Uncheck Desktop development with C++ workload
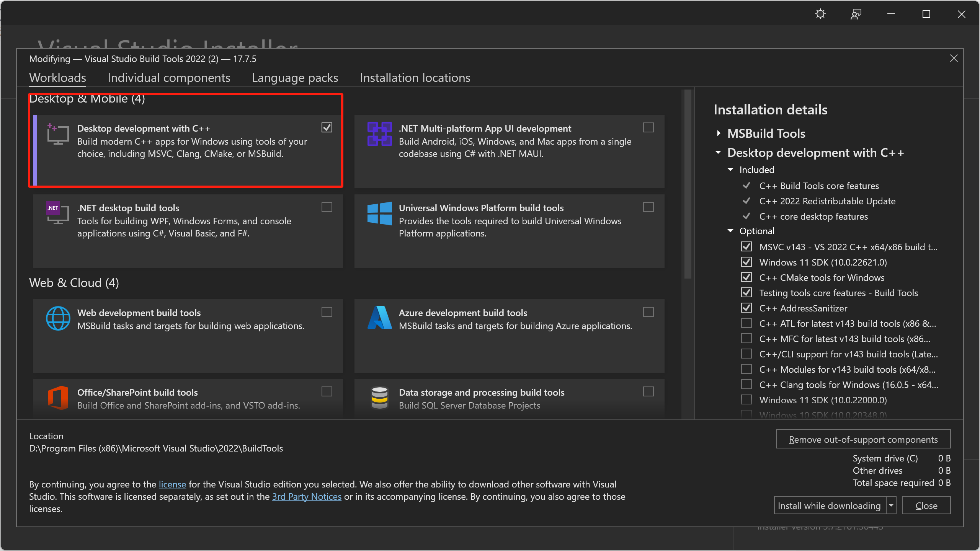 click(327, 127)
